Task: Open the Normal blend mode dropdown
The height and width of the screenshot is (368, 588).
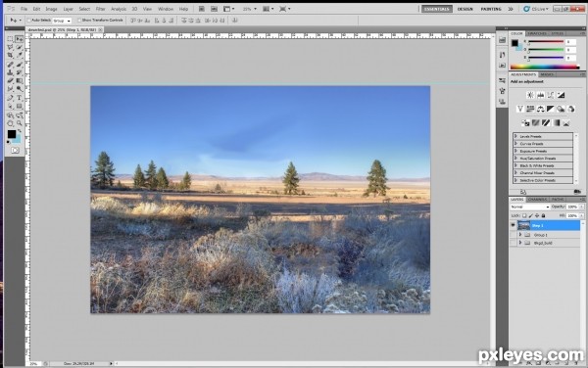Action: (x=530, y=207)
